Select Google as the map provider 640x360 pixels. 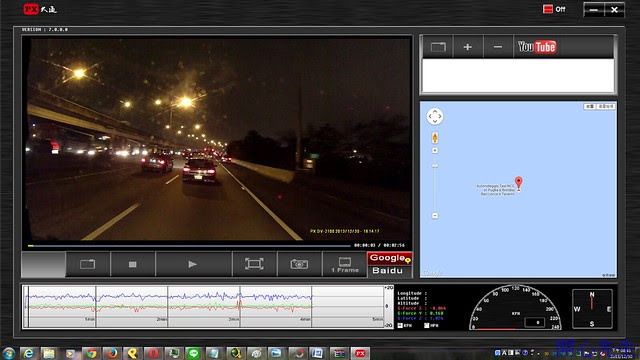[389, 258]
